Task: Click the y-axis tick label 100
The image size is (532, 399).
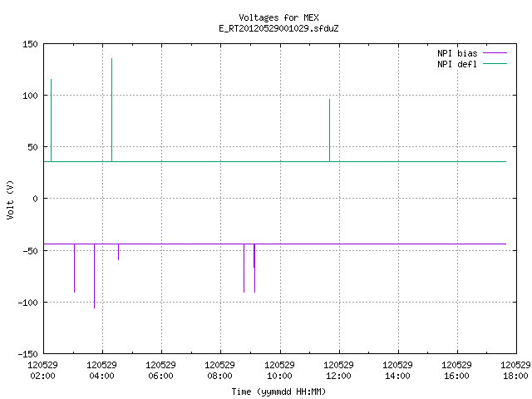Action: pyautogui.click(x=30, y=96)
